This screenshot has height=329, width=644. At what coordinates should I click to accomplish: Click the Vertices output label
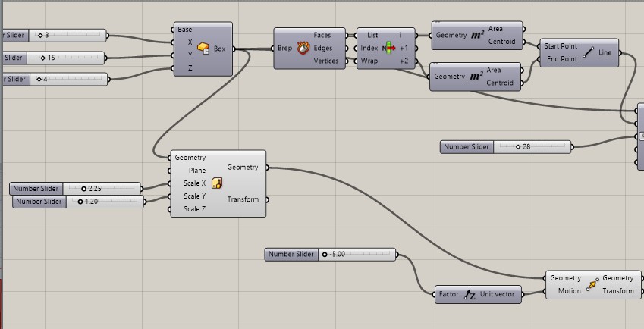tap(325, 61)
